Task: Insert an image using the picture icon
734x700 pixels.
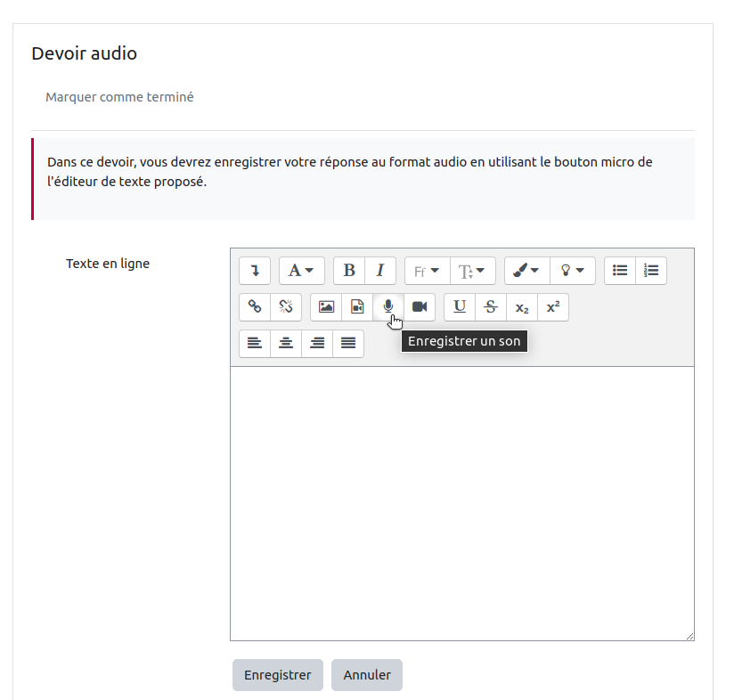Action: pos(326,306)
